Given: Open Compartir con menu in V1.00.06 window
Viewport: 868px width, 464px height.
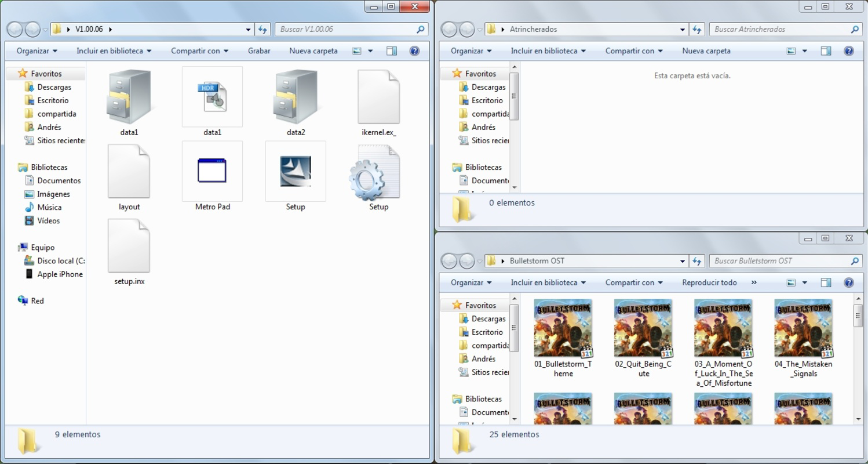Looking at the screenshot, I should tap(199, 51).
